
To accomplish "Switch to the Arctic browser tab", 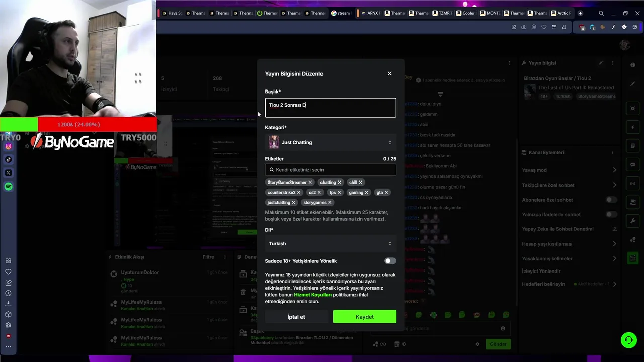I will [x=560, y=13].
